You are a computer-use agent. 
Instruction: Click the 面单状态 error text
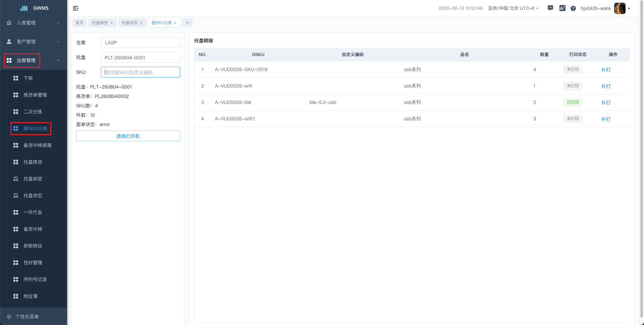click(93, 124)
